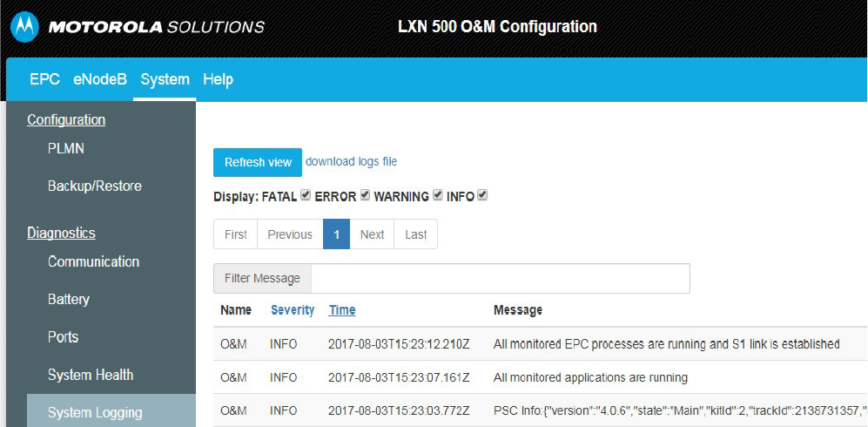Open the eNodeB menu
This screenshot has height=427, width=868.
coord(100,80)
